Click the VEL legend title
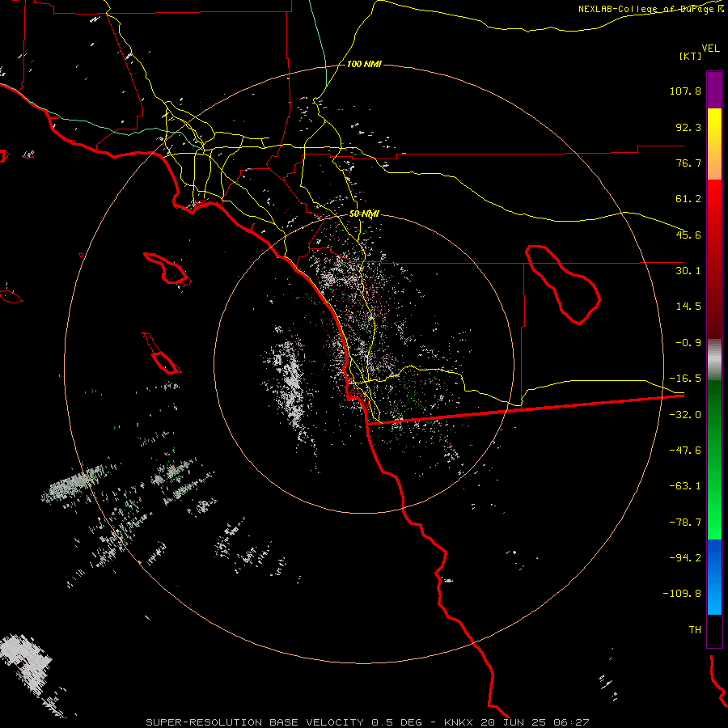 [710, 49]
